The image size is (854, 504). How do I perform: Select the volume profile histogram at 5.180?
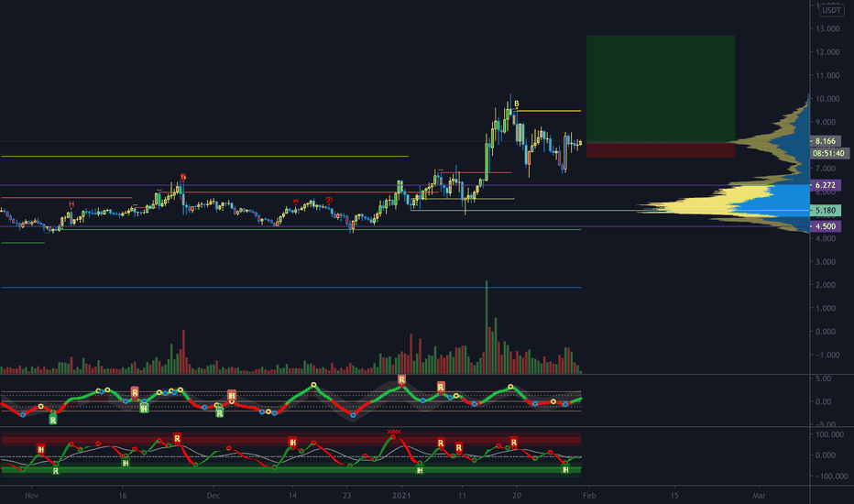[723, 209]
